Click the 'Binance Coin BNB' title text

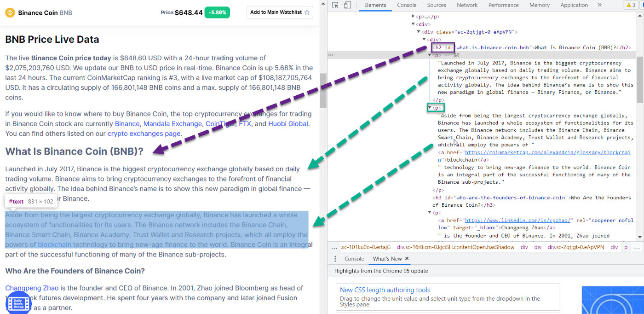45,12
